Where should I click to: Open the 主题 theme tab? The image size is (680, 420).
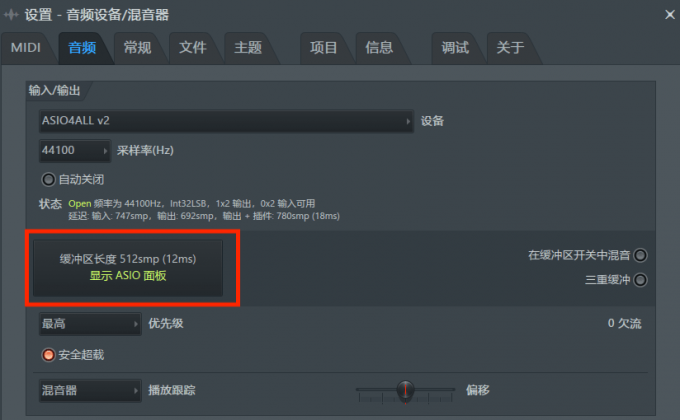(x=248, y=48)
